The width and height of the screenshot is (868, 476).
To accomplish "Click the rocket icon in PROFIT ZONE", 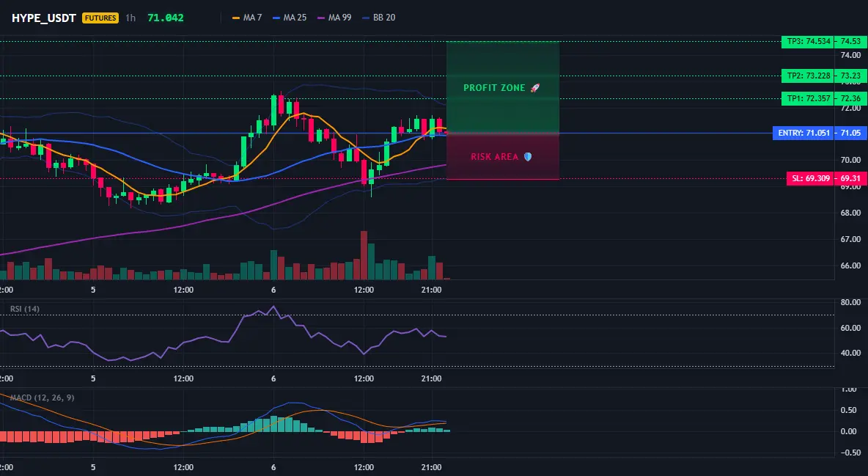I will pos(534,87).
